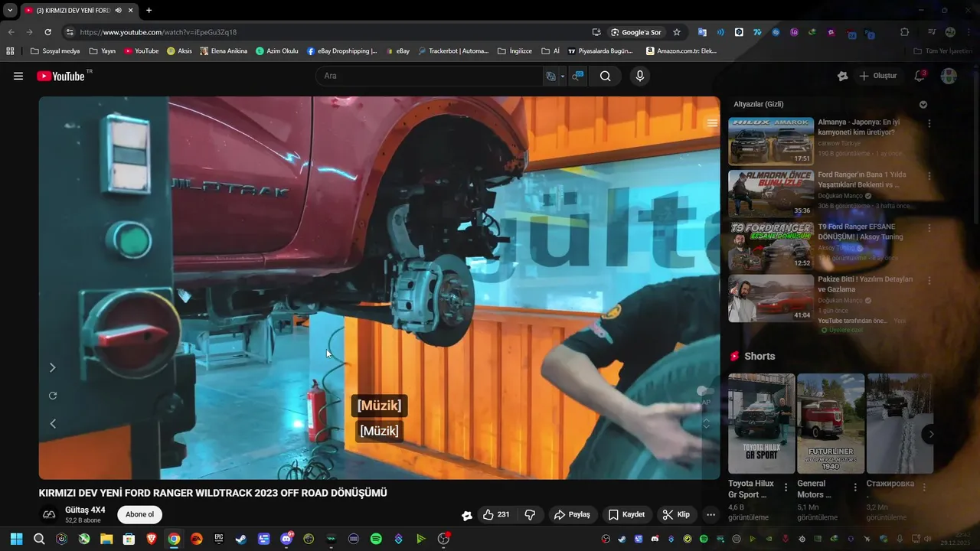Screen dimensions: 980x551
Task: Collapse the Altyazılar (Gizli) panel chevron
Action: tap(923, 104)
